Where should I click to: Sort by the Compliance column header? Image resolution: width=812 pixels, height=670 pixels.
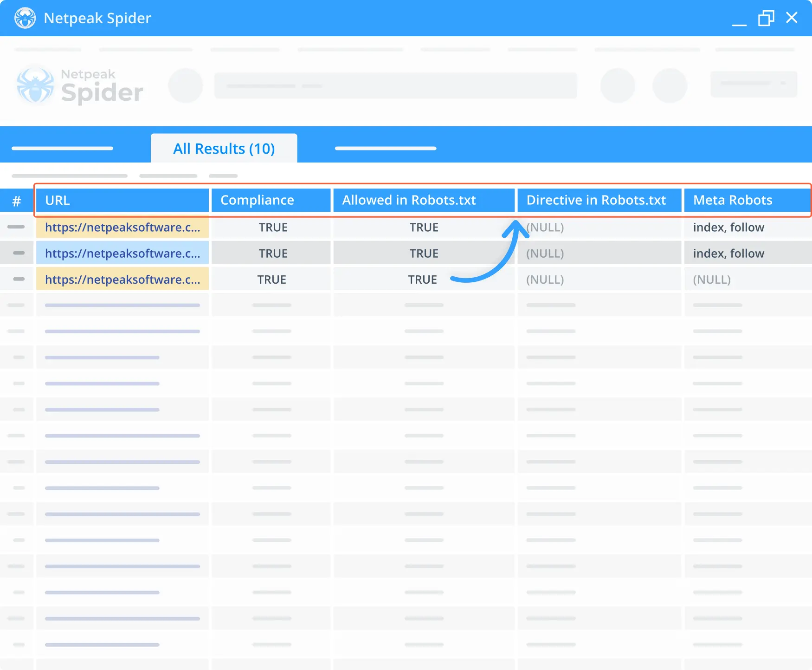click(x=271, y=200)
